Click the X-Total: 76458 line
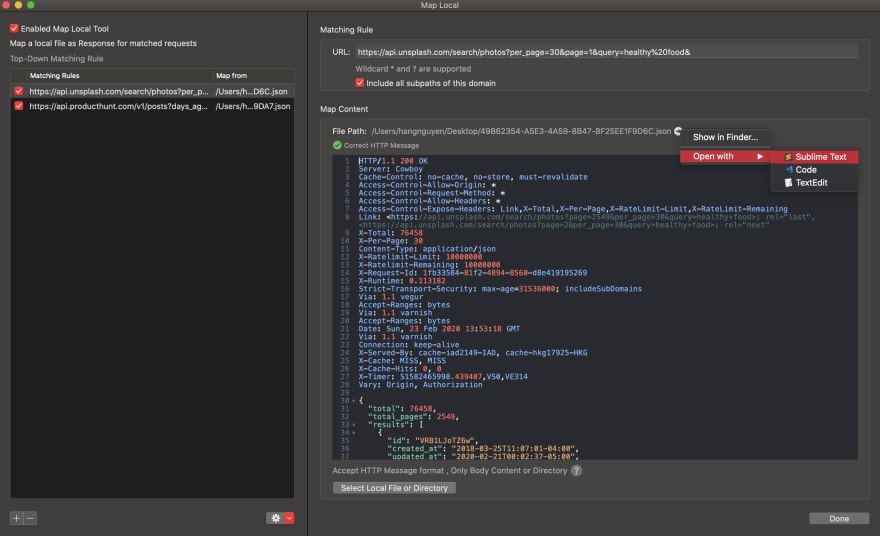Screen dimensions: 880x536 click(391, 232)
